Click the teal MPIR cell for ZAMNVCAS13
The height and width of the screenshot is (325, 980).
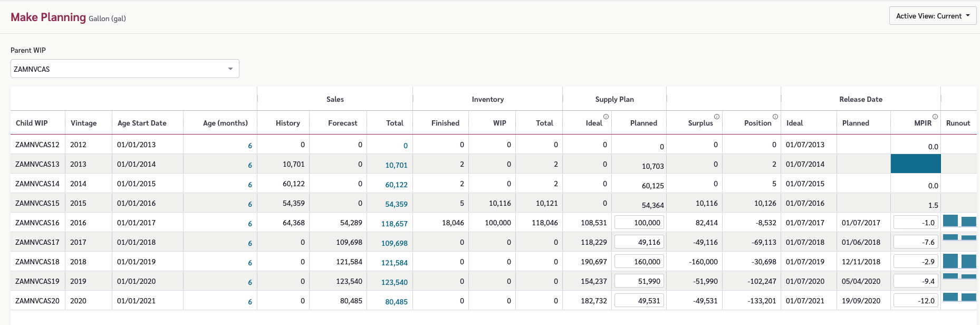tap(916, 164)
